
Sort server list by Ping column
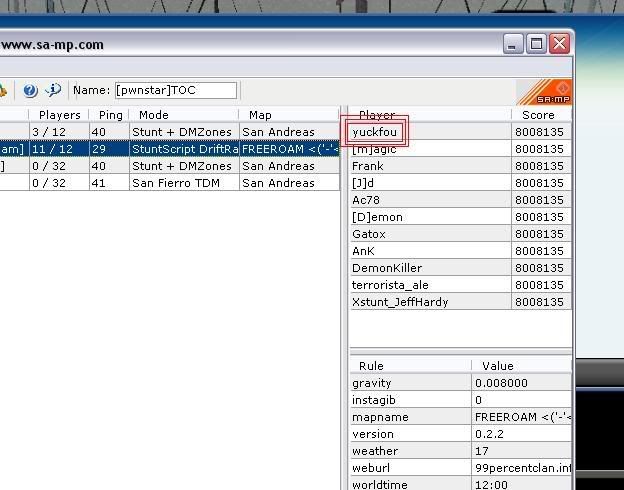(110, 115)
